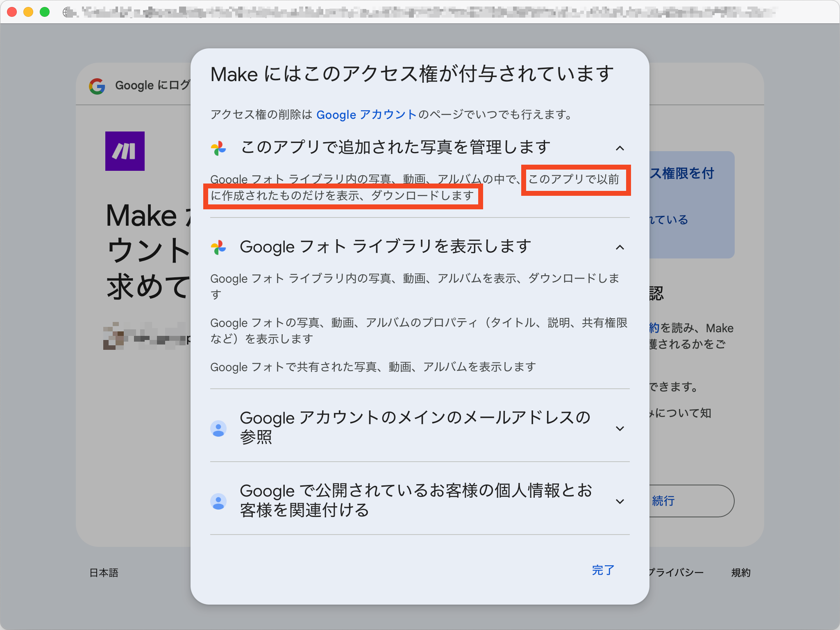840x630 pixels.
Task: Click the Google Photos icon beside 写真を管理します
Action: pos(218,148)
